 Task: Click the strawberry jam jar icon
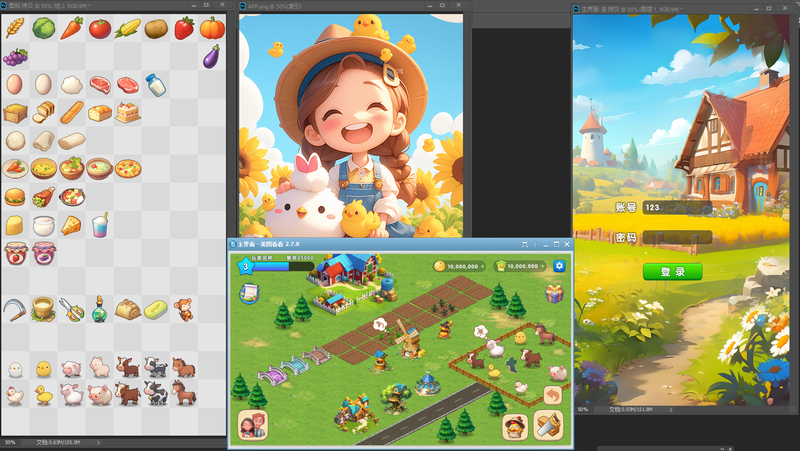tap(16, 253)
